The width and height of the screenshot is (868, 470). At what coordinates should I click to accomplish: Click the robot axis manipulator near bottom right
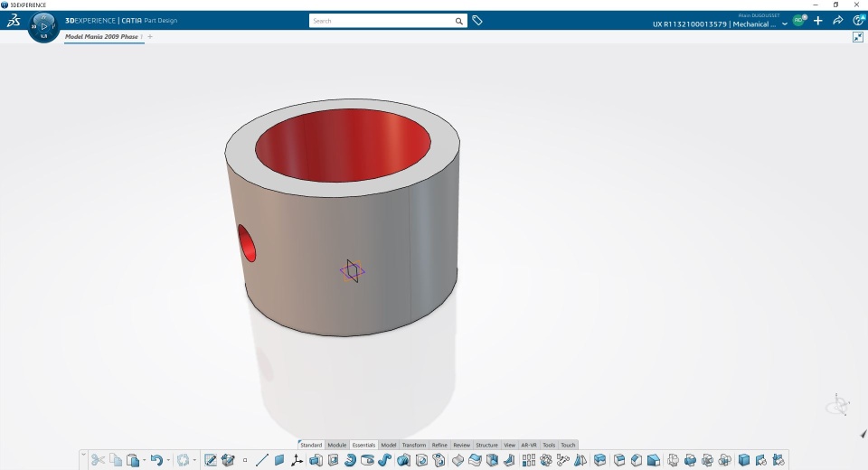pyautogui.click(x=839, y=405)
